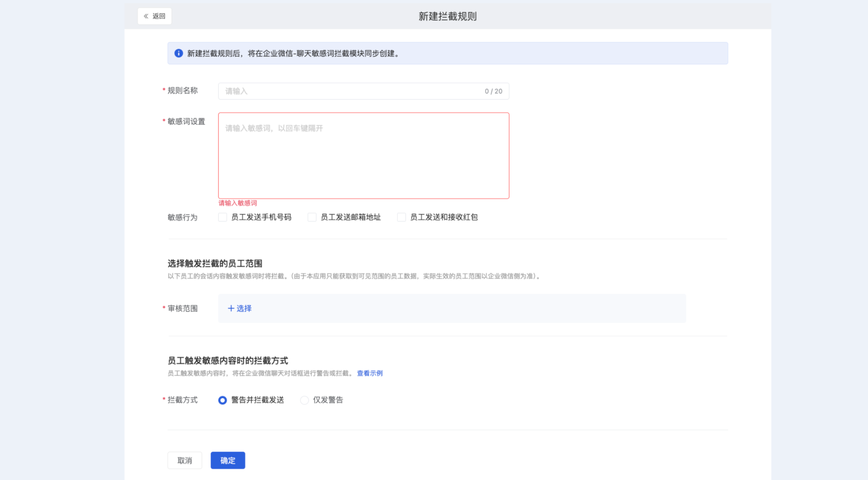The image size is (868, 480).
Task: Focus the 规则名称 input field
Action: [x=363, y=91]
